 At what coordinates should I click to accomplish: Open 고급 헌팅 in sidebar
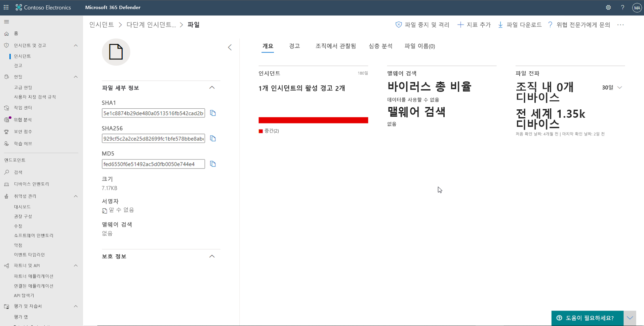pos(23,87)
